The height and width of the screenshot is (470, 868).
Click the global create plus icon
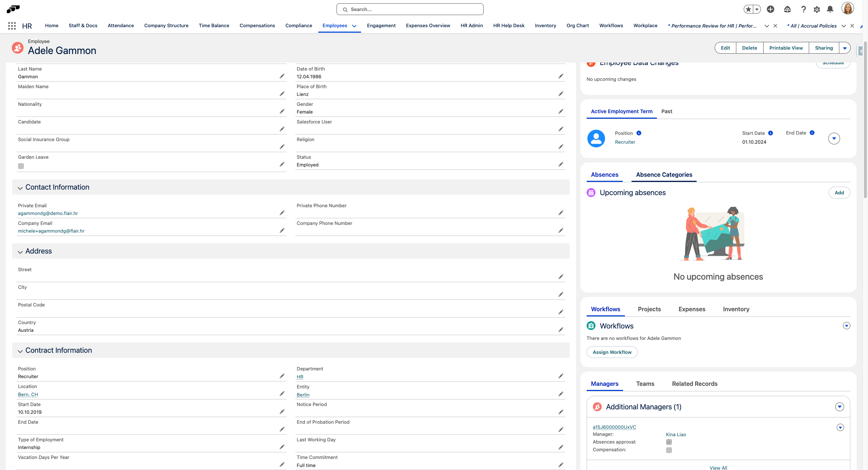[x=770, y=9]
